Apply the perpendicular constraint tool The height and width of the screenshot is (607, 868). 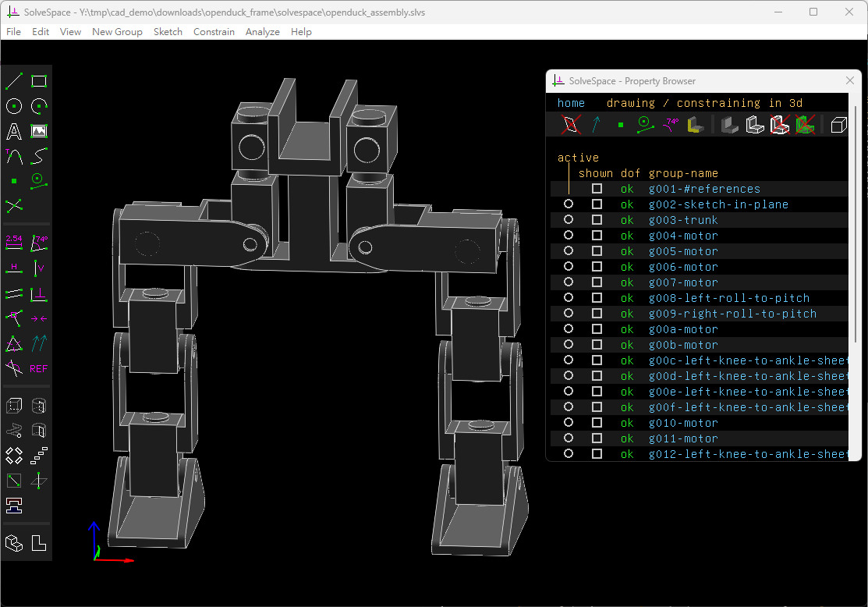click(x=39, y=293)
